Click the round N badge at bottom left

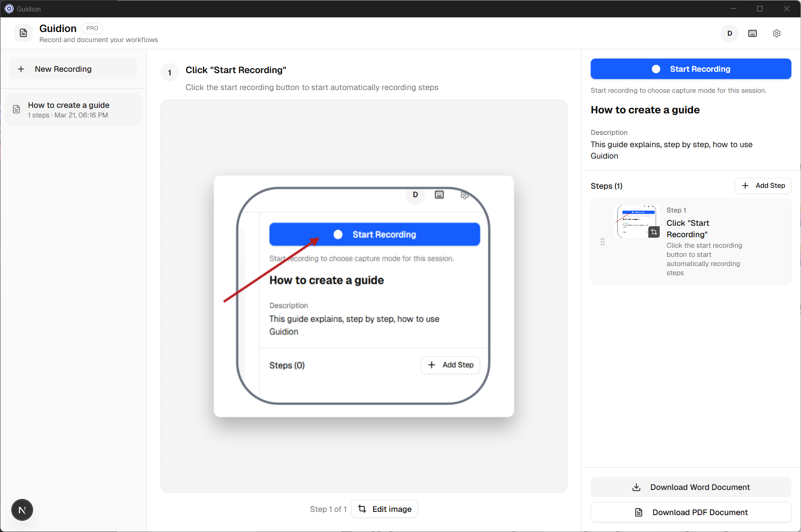tap(22, 510)
